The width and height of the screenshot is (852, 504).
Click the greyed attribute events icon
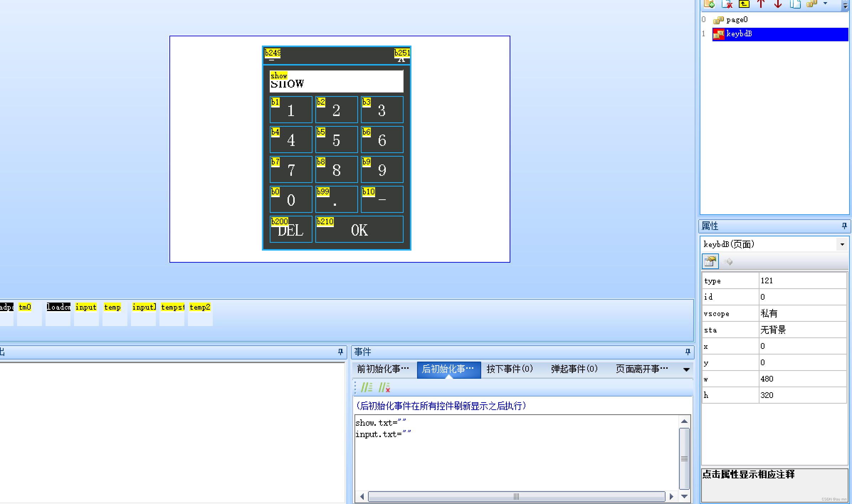click(729, 262)
